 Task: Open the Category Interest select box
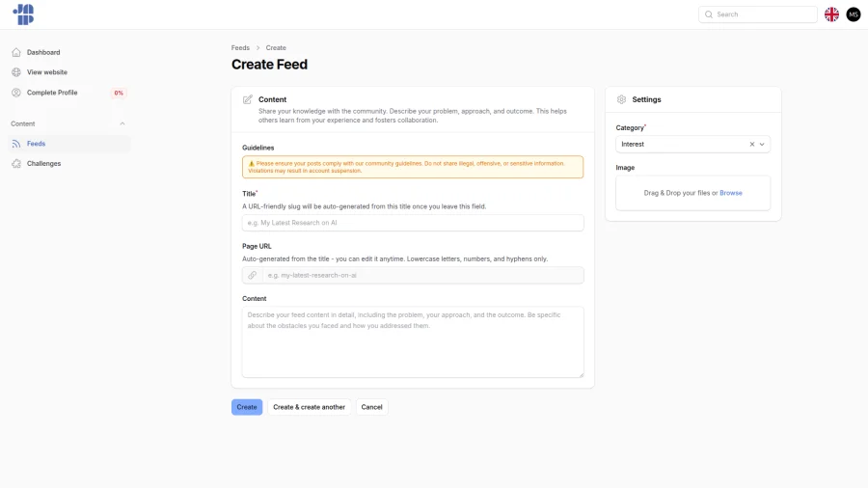pos(693,145)
